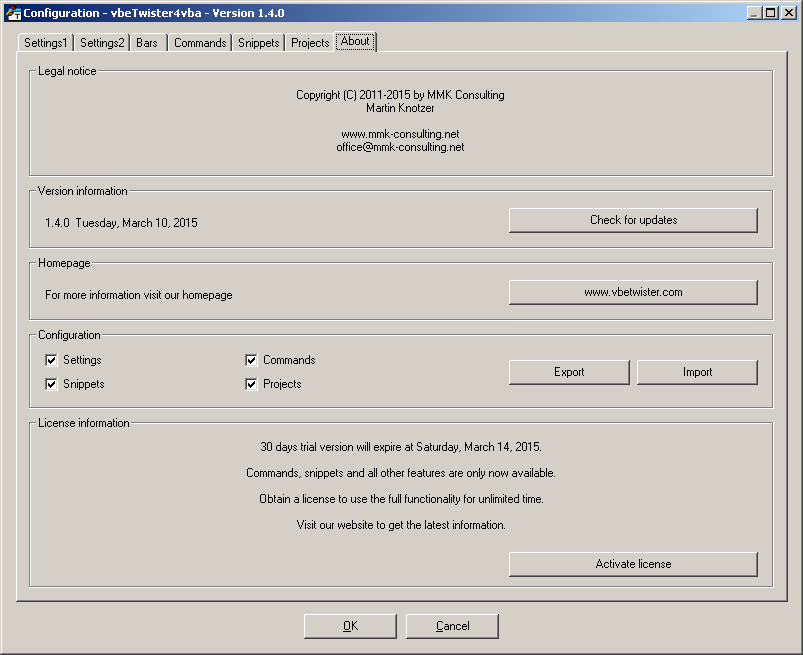Screen dimensions: 803x655
Task: Open the Projects tab
Action: coord(310,43)
